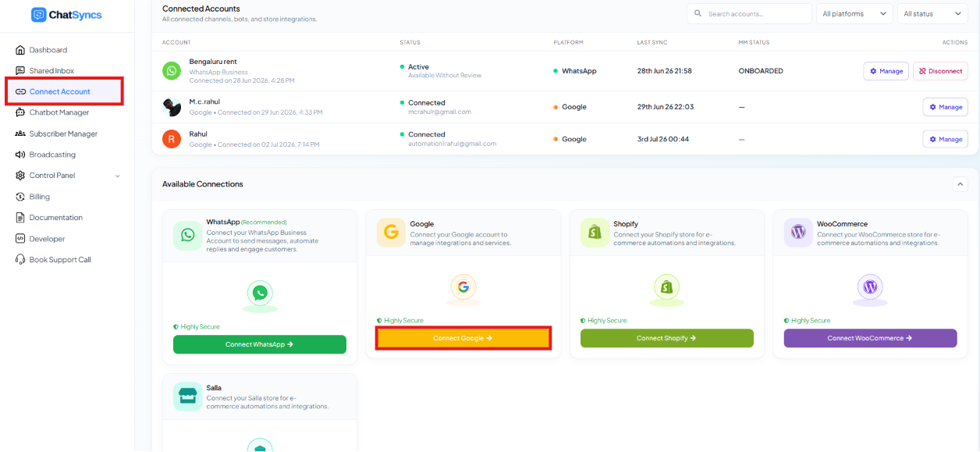Click the M.c.rahul profile avatar

[x=172, y=107]
